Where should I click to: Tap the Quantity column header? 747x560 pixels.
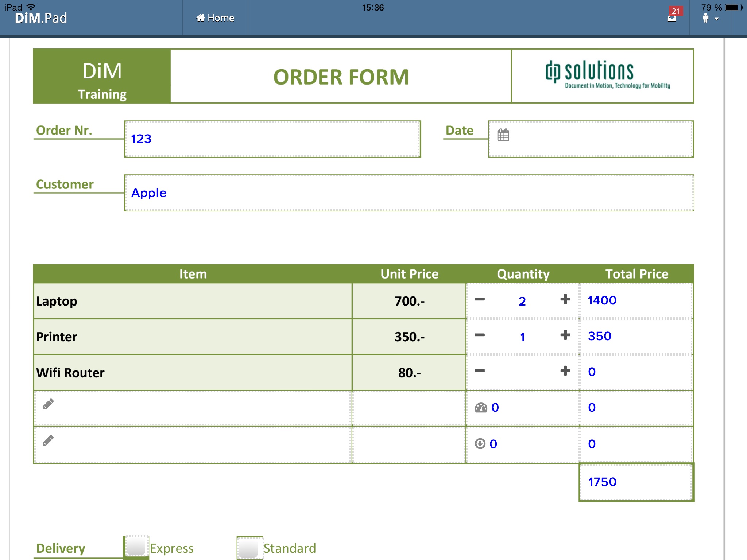click(523, 274)
